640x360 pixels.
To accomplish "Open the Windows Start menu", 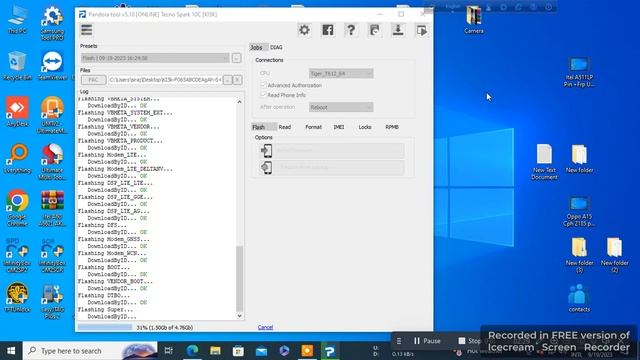I will point(11,351).
